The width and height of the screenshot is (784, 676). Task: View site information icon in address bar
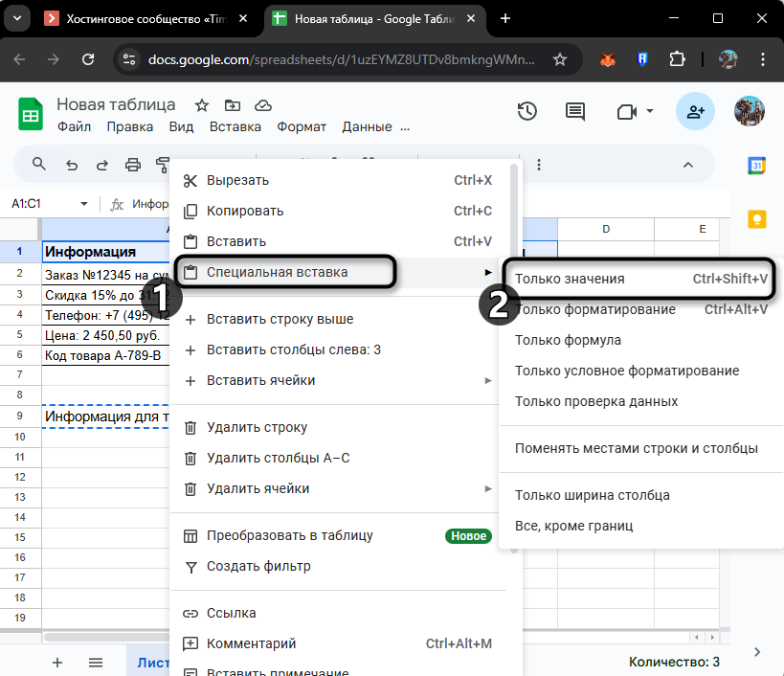(x=129, y=59)
